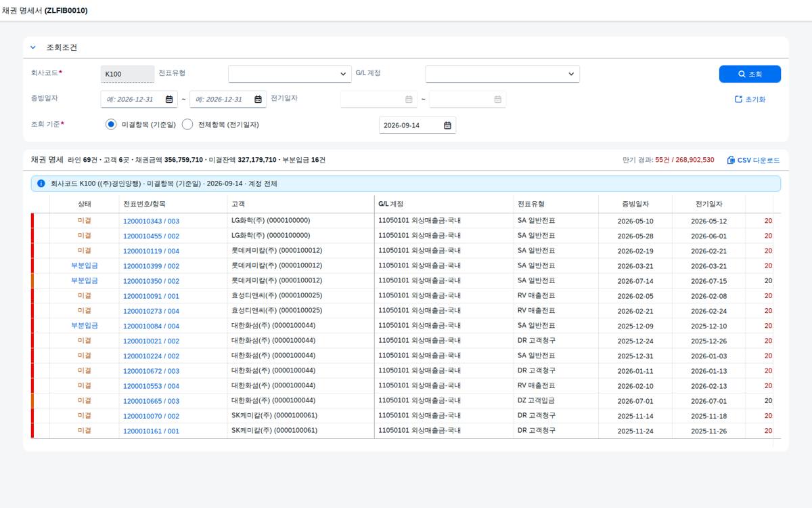Viewport: 812px width, 508px height.
Task: Click 증빙일자 cell 2026-07-14
Action: click(635, 281)
